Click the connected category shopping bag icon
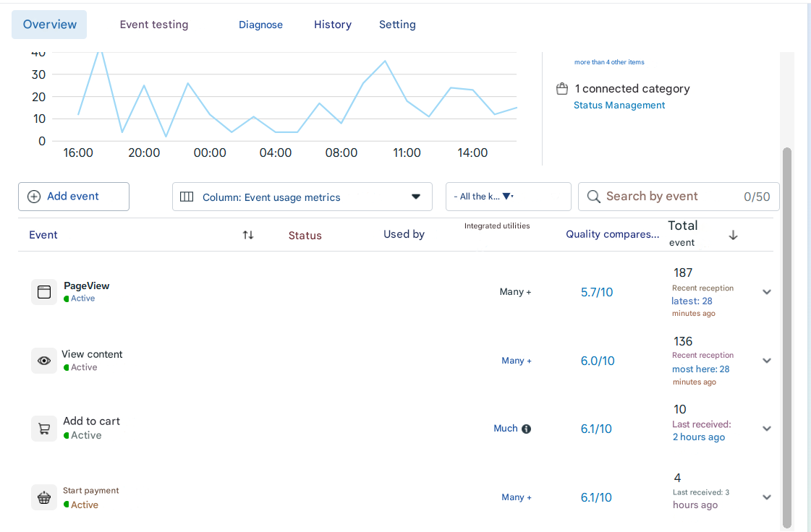Image resolution: width=811 pixels, height=532 pixels. [x=561, y=89]
